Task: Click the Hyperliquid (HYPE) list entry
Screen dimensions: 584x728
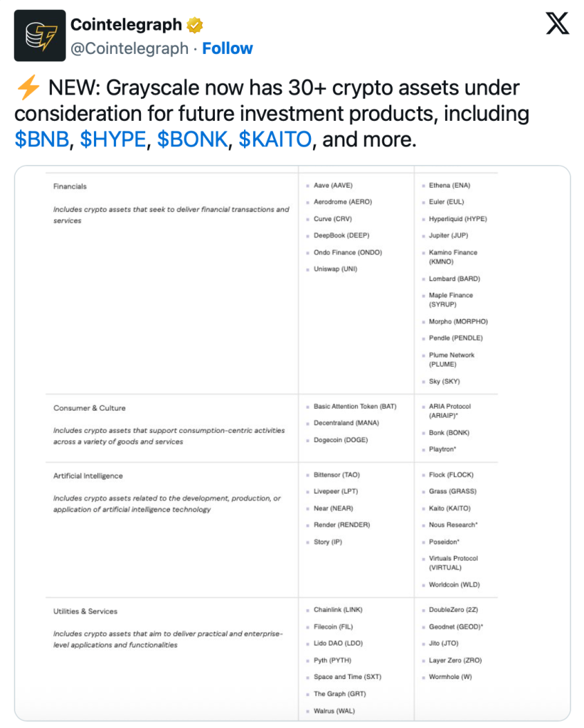Action: pyautogui.click(x=457, y=219)
